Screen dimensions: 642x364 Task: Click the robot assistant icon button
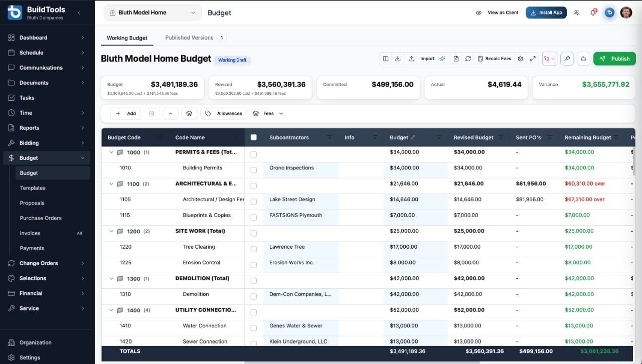[583, 59]
